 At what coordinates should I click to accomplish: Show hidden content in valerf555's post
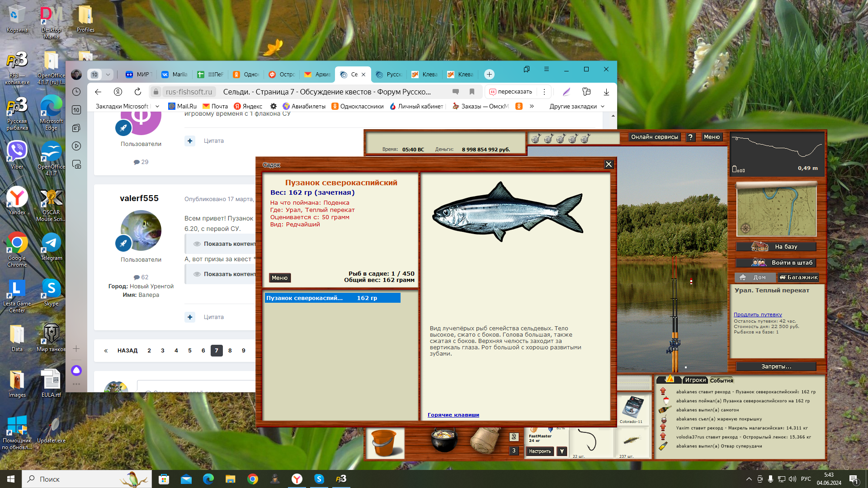tap(225, 244)
